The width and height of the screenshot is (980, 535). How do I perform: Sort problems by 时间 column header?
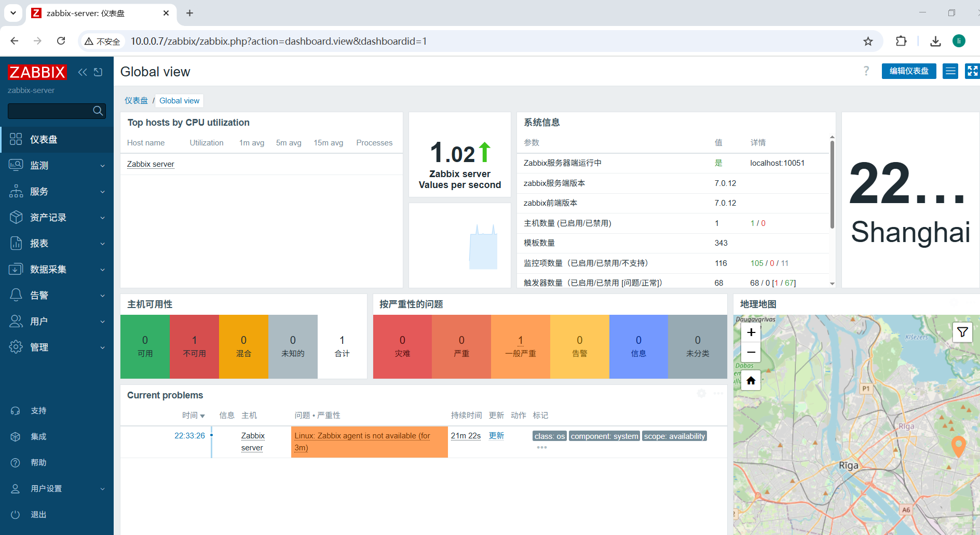coord(193,416)
